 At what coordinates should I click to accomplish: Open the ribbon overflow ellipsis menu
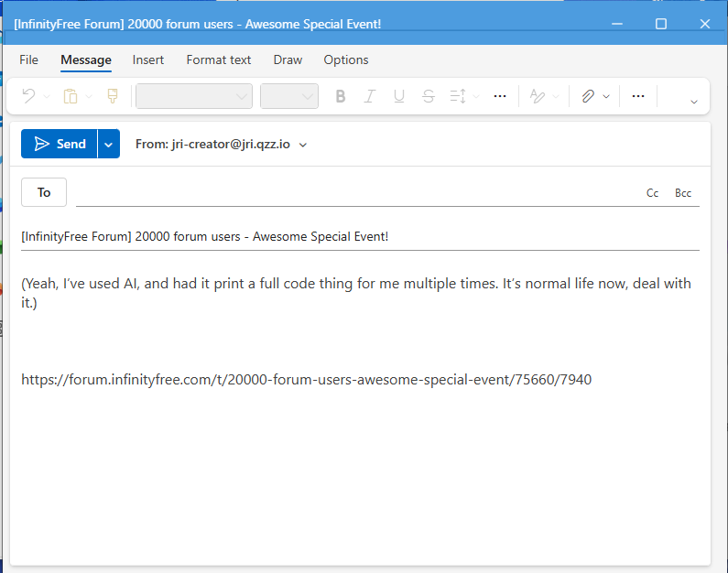(x=638, y=96)
